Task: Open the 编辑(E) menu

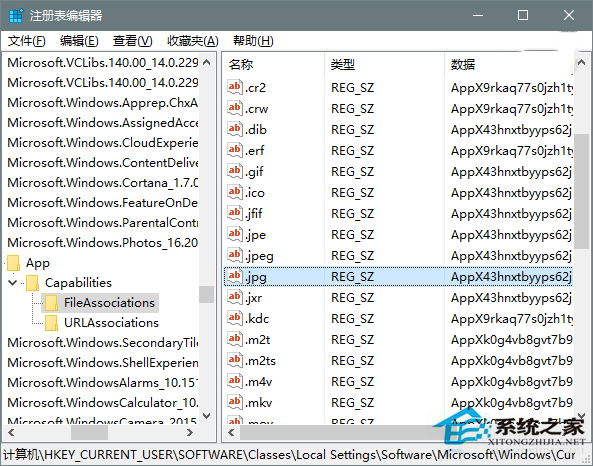Action: 79,41
